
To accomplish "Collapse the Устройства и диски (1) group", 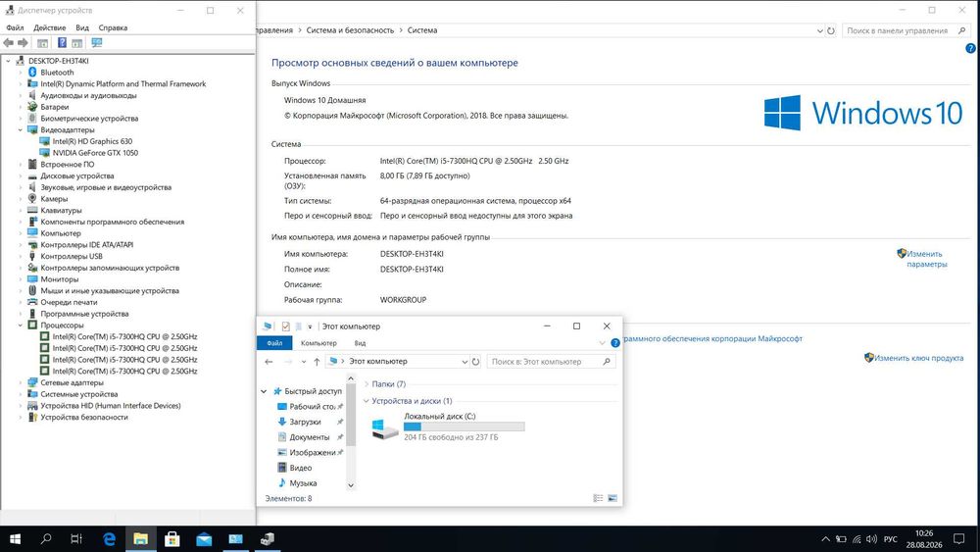I will (367, 401).
